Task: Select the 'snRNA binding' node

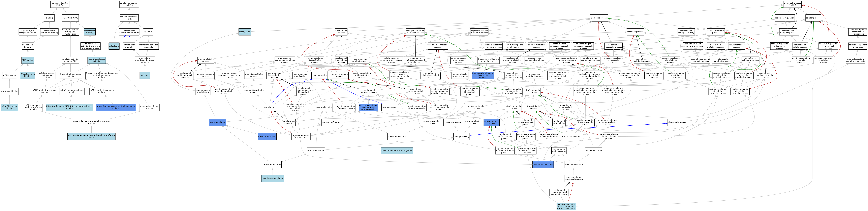Action: coord(9,75)
